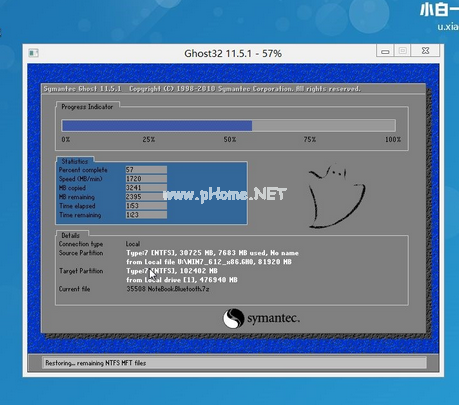
Task: Click the Symantec swirl logo
Action: tap(233, 318)
